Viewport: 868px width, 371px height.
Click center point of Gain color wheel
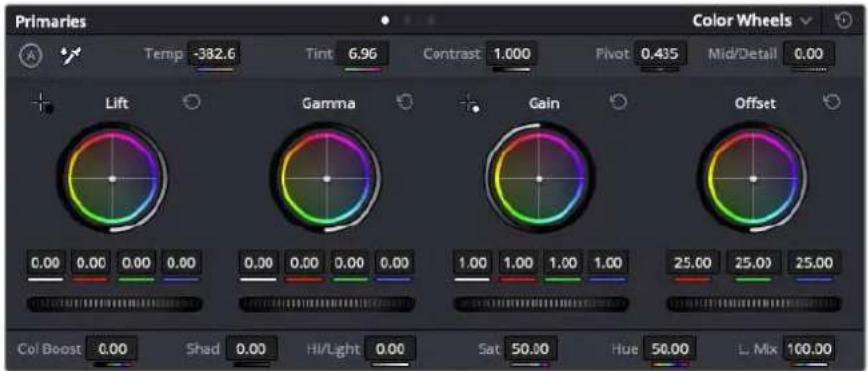pyautogui.click(x=540, y=179)
